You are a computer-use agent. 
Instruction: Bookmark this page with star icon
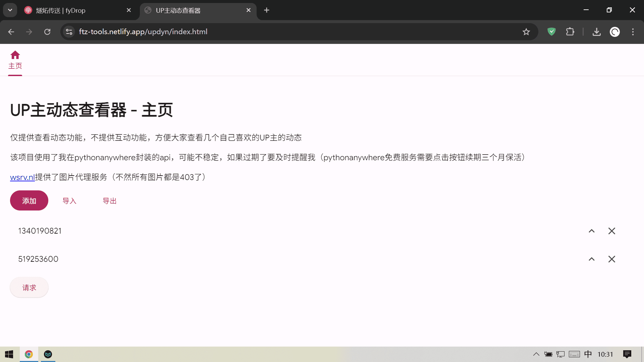[x=526, y=32]
